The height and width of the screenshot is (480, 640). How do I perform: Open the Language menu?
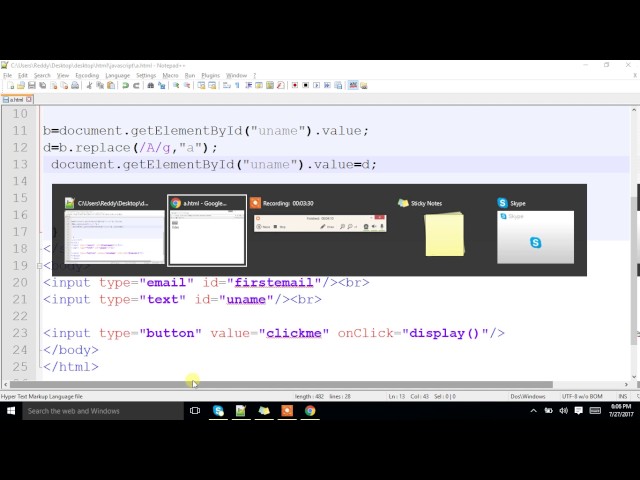click(x=117, y=75)
